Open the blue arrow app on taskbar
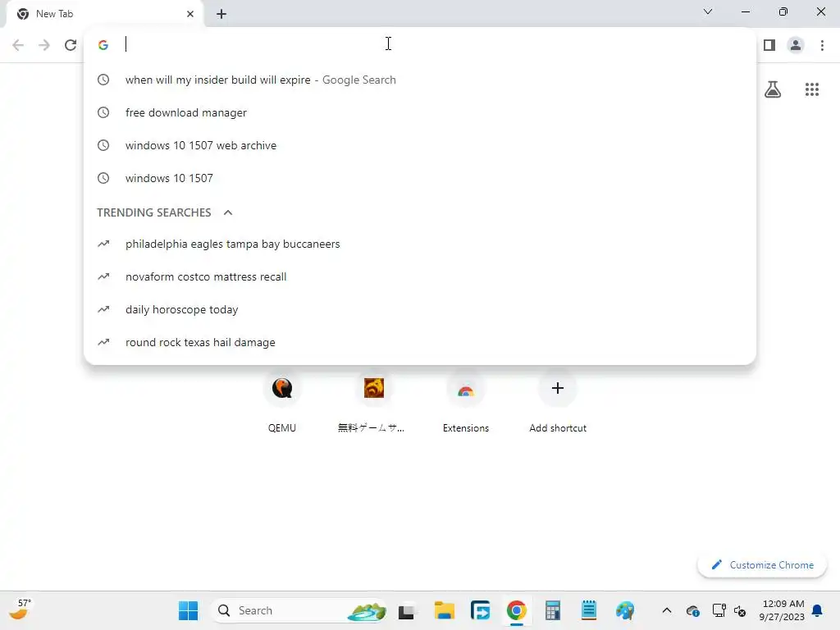 (480, 610)
